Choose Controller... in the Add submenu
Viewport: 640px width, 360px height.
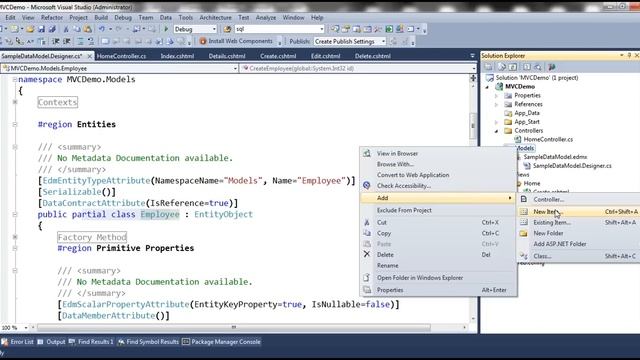(579, 200)
